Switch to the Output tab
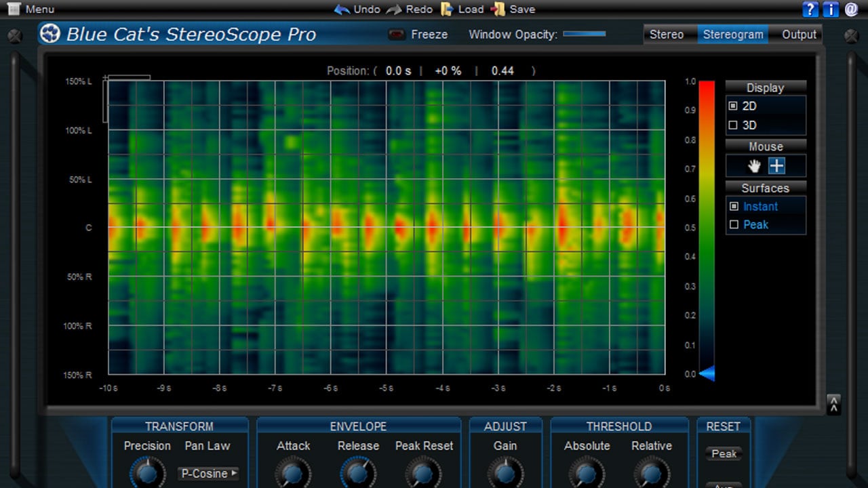The height and width of the screenshot is (488, 868). pyautogui.click(x=799, y=35)
